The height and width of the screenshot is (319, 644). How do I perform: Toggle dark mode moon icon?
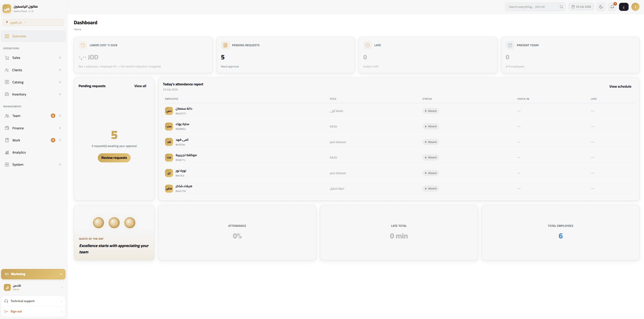pyautogui.click(x=601, y=7)
